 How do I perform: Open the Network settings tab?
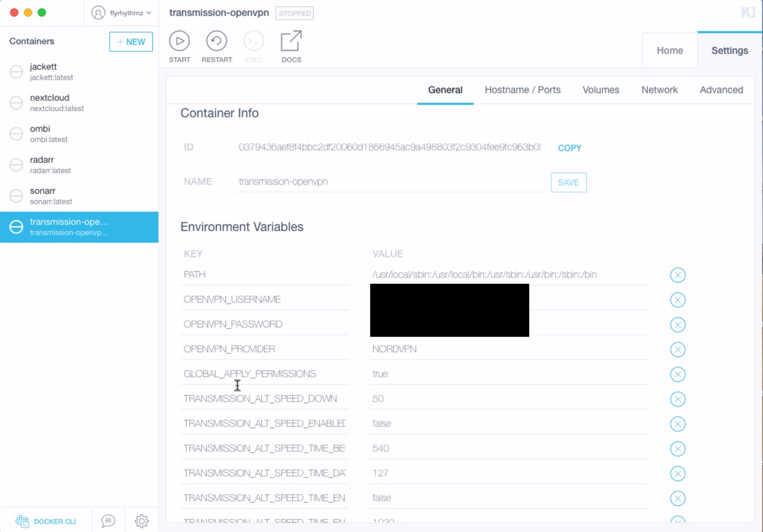[x=659, y=90]
